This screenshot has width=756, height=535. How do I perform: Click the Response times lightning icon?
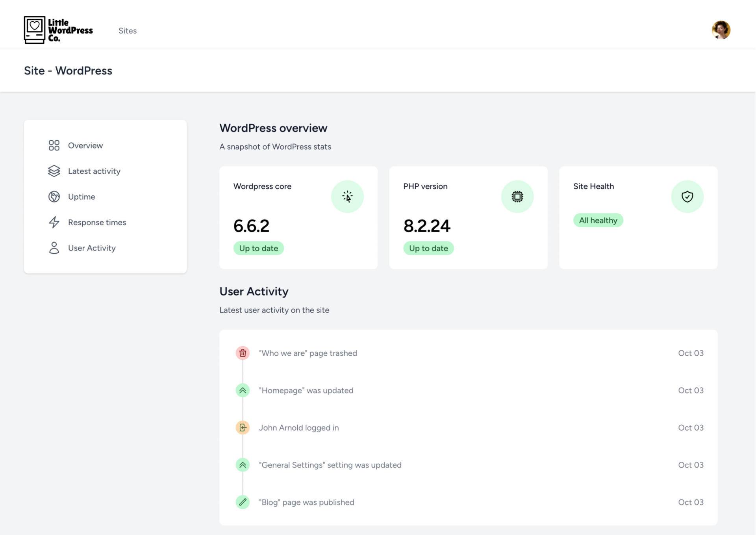[54, 222]
